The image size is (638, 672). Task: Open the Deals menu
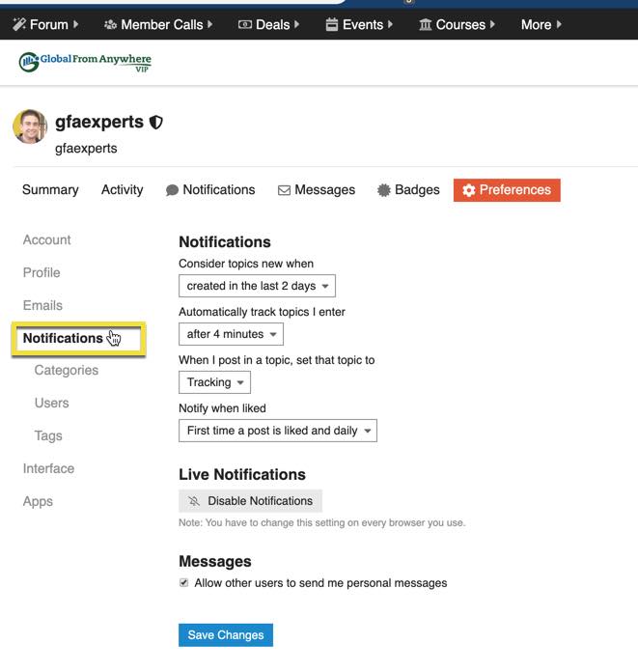(x=268, y=24)
